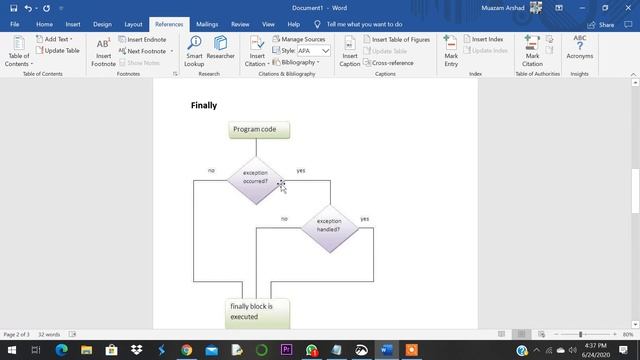The image size is (640, 360).
Task: Click Insert Index
Action: (x=483, y=39)
